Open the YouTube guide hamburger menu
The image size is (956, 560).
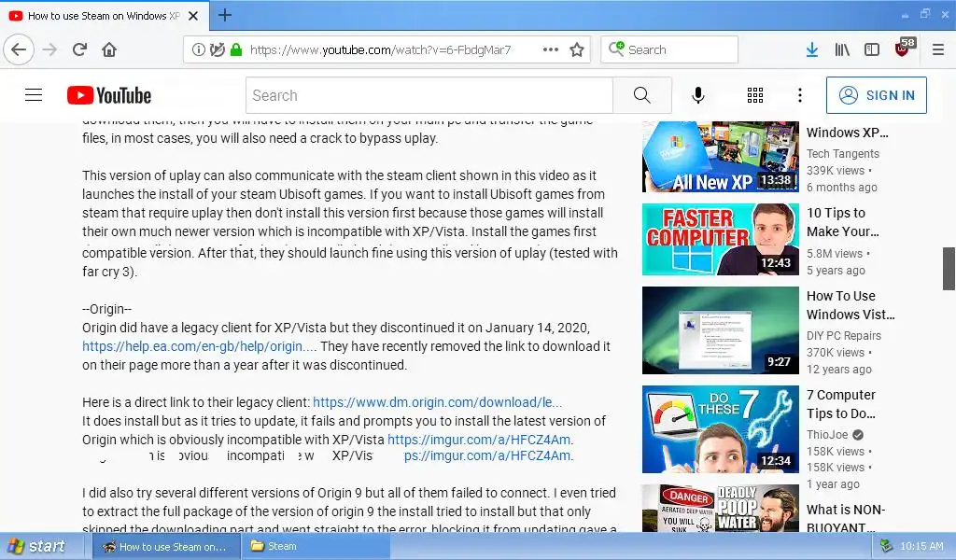34,95
